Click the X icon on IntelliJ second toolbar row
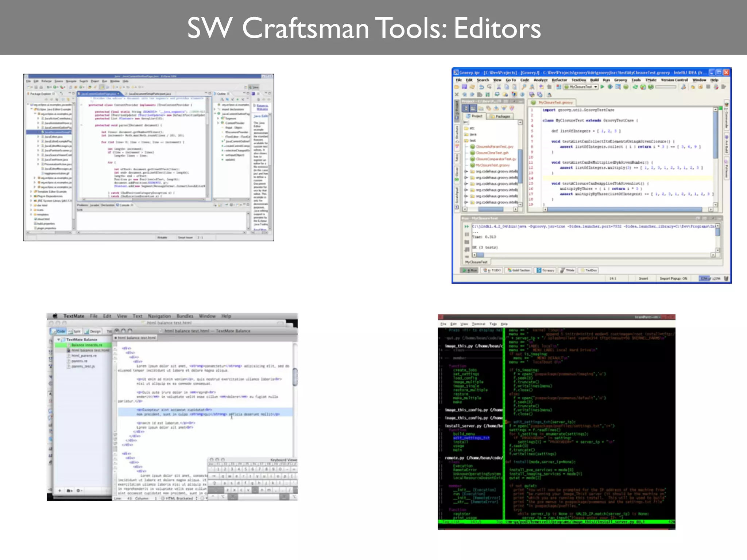Image resolution: width=747 pixels, height=560 pixels. (457, 94)
